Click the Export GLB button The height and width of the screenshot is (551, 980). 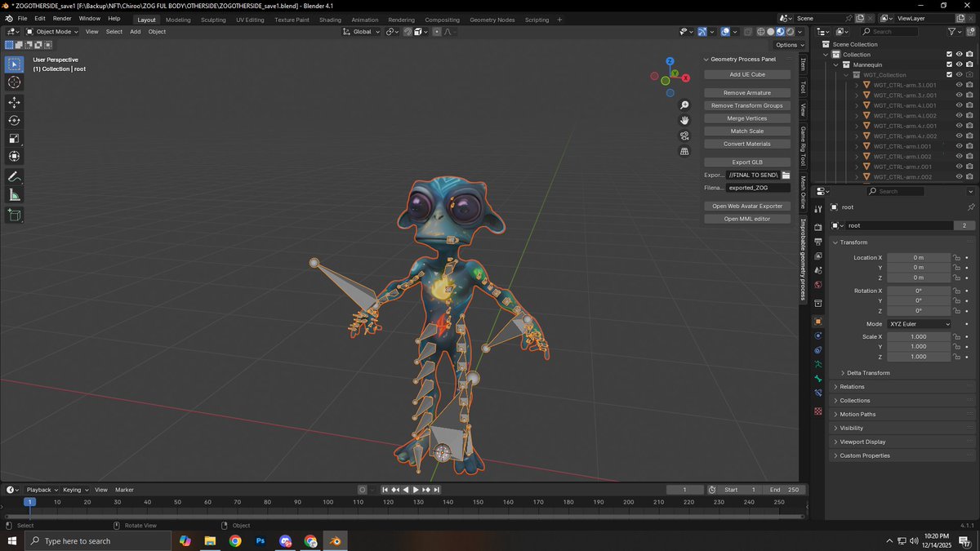click(747, 162)
